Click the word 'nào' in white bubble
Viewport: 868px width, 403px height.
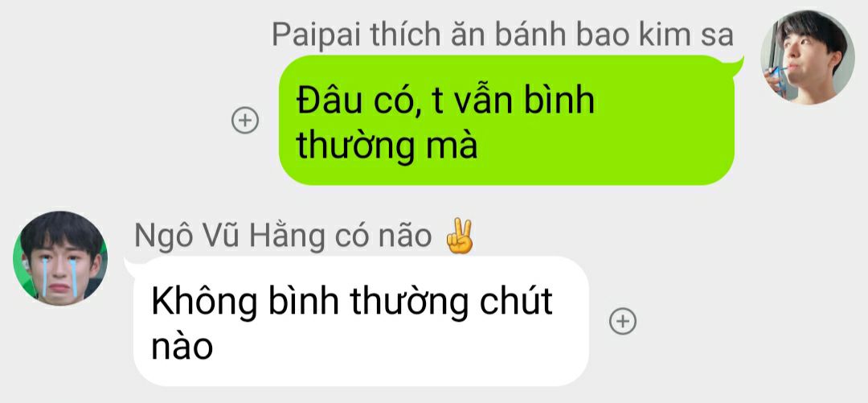182,347
